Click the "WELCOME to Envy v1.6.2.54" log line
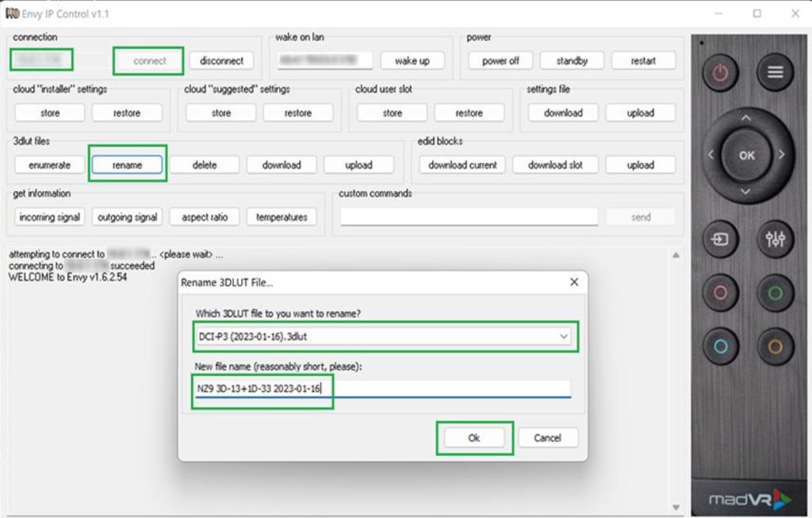Screen dimensions: 812x518 (68, 277)
